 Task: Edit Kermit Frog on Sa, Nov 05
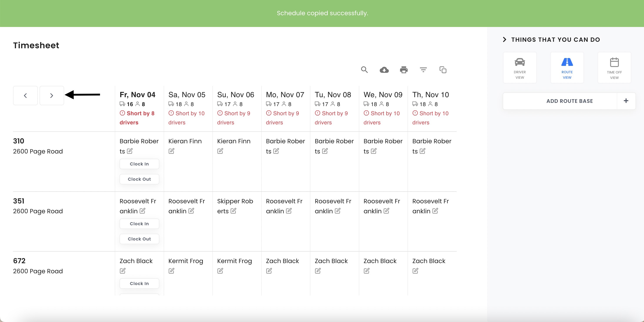pyautogui.click(x=171, y=271)
